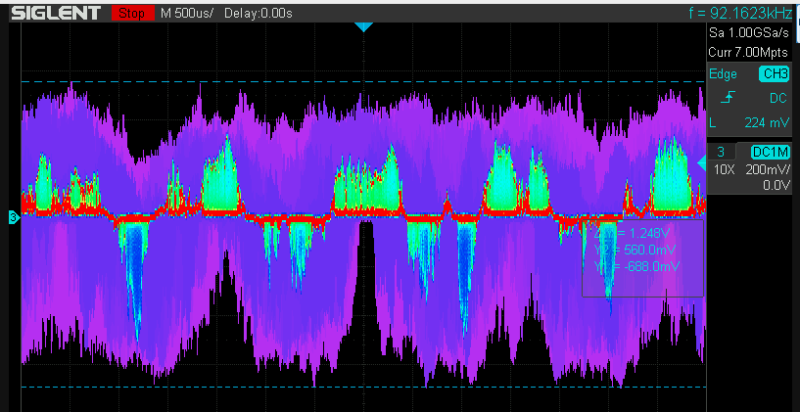Screen dimensions: 800x412
Task: Select the Sa 1.00GSa/s sample rate readout
Action: click(752, 33)
